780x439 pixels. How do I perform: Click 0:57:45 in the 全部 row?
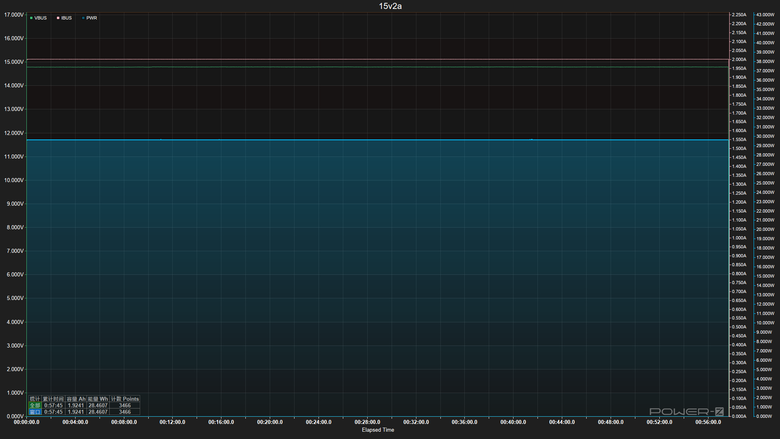click(x=53, y=405)
